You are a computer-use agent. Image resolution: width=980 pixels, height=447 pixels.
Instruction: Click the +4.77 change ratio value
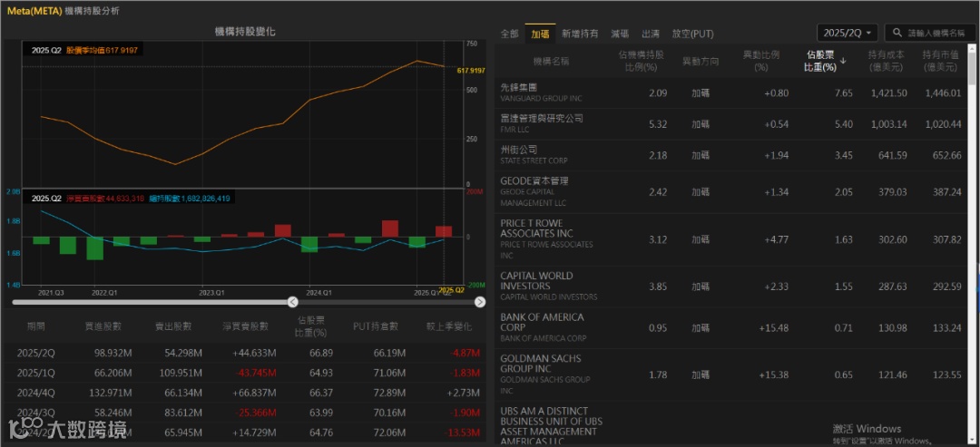pos(776,239)
